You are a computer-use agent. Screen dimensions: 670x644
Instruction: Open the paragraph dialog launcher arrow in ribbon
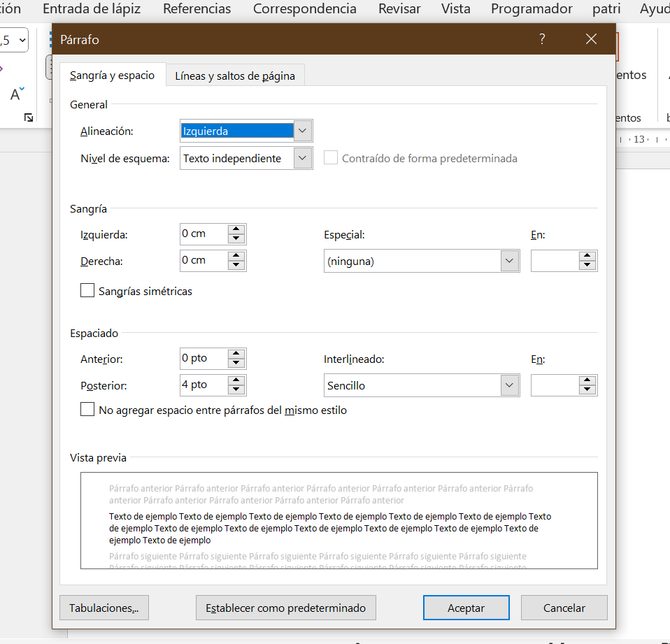[29, 117]
